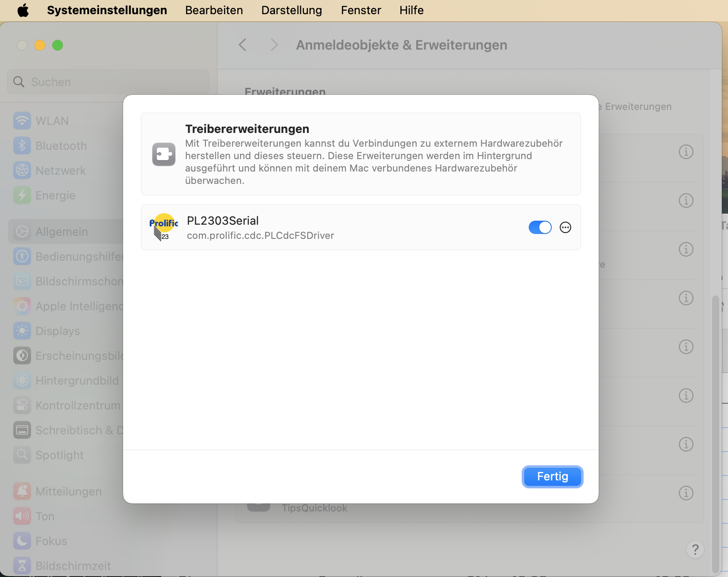
Task: Click the help question mark button
Action: tap(695, 550)
